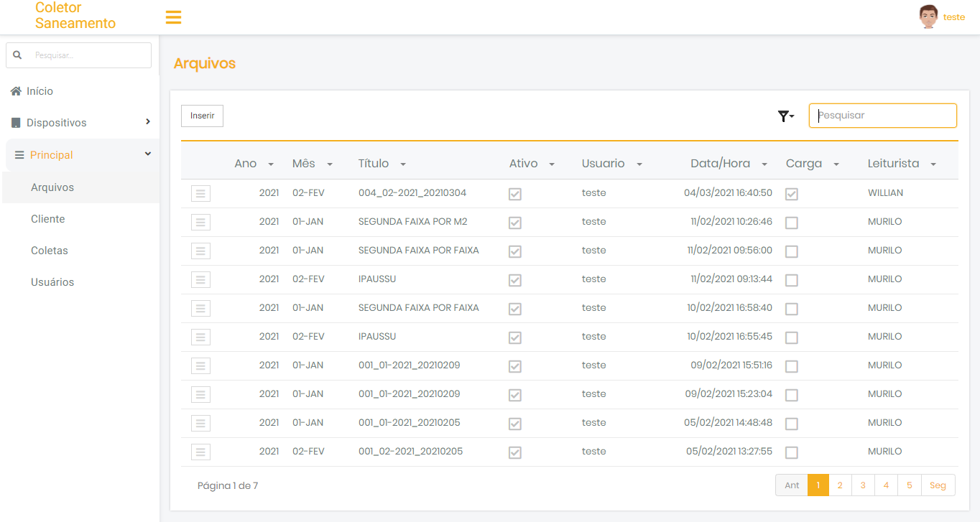
Task: Open row menu for 001_02-2021_20210205
Action: 200,452
